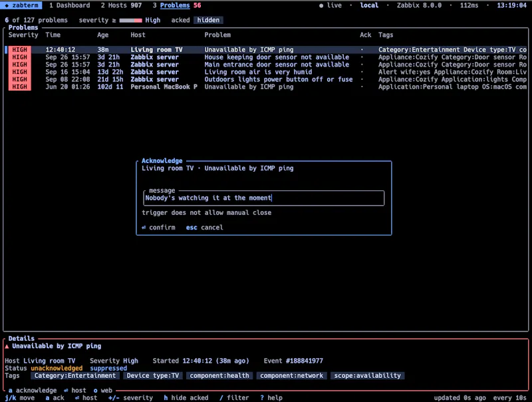Click the red warning triangle in Details
This screenshot has width=532, height=402.
(7, 346)
